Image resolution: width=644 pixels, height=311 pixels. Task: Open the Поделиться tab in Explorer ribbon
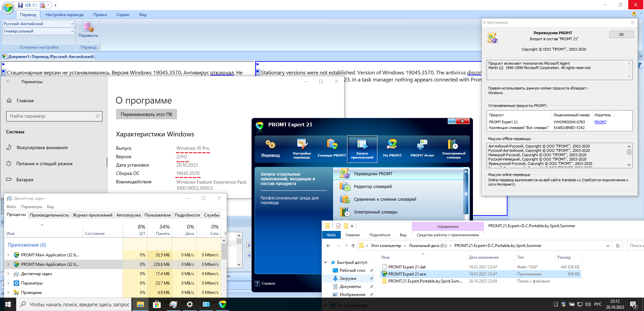[x=380, y=235]
